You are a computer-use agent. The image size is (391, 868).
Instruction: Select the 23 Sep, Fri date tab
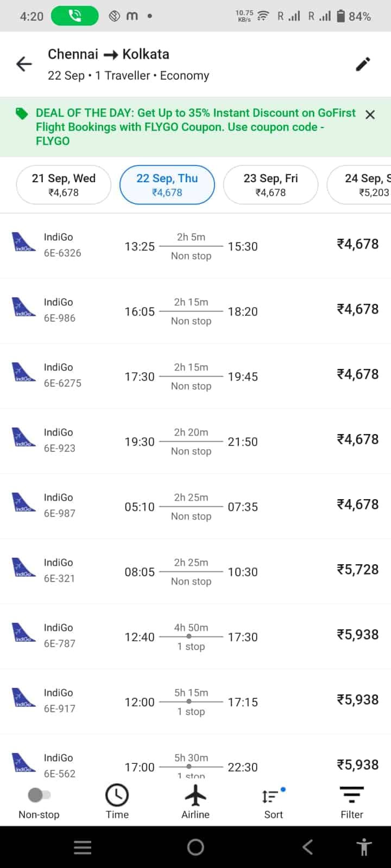pos(270,185)
